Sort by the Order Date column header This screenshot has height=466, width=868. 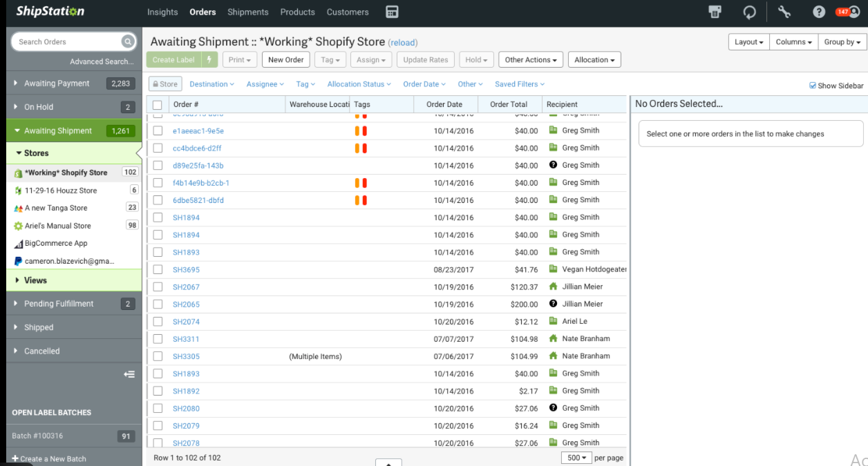click(x=444, y=105)
